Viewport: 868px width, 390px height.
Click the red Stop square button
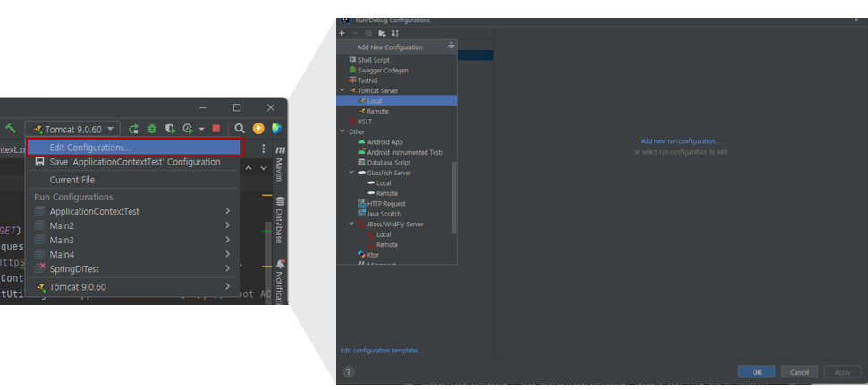(216, 129)
